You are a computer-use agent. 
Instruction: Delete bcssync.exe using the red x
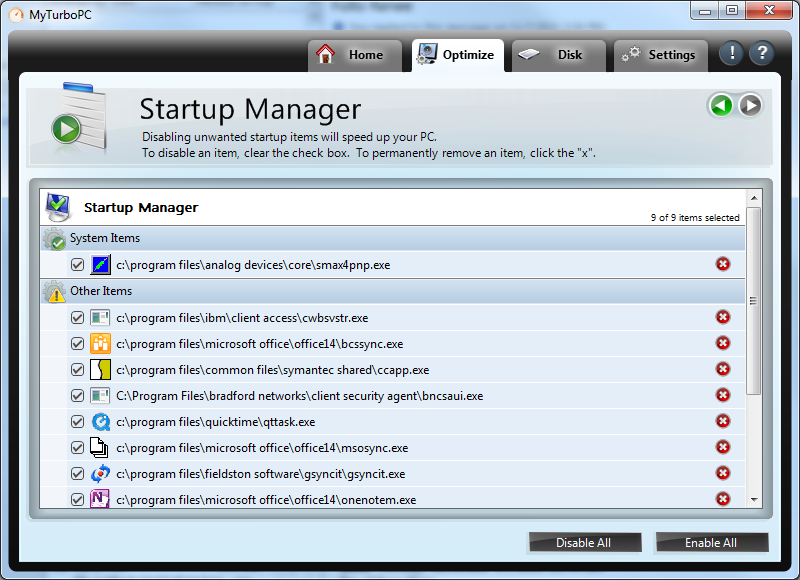click(722, 343)
